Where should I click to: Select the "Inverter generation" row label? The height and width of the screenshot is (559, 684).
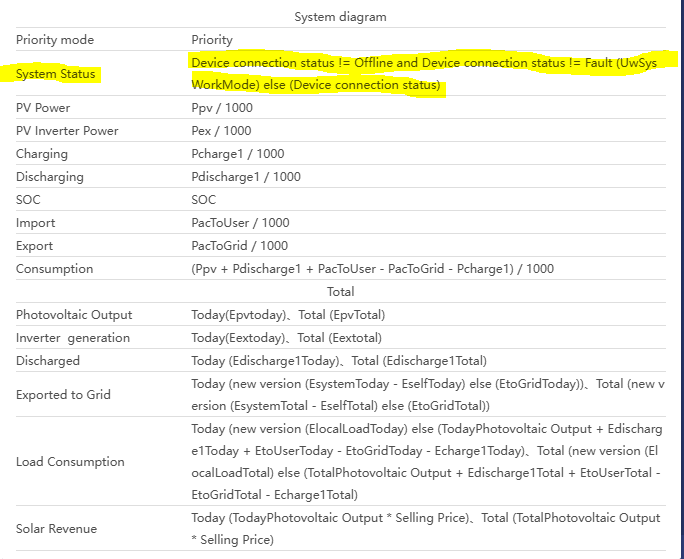coord(73,338)
